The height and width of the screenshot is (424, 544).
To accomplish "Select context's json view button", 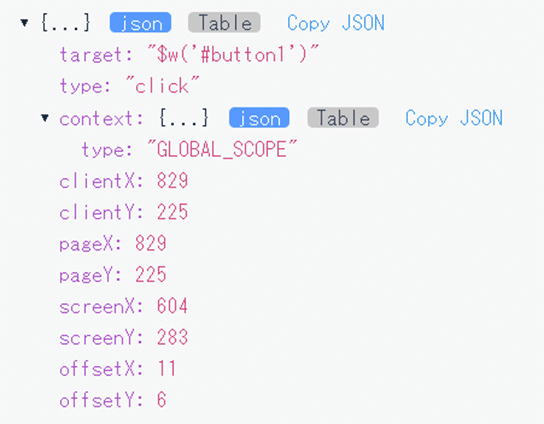I will point(259,118).
